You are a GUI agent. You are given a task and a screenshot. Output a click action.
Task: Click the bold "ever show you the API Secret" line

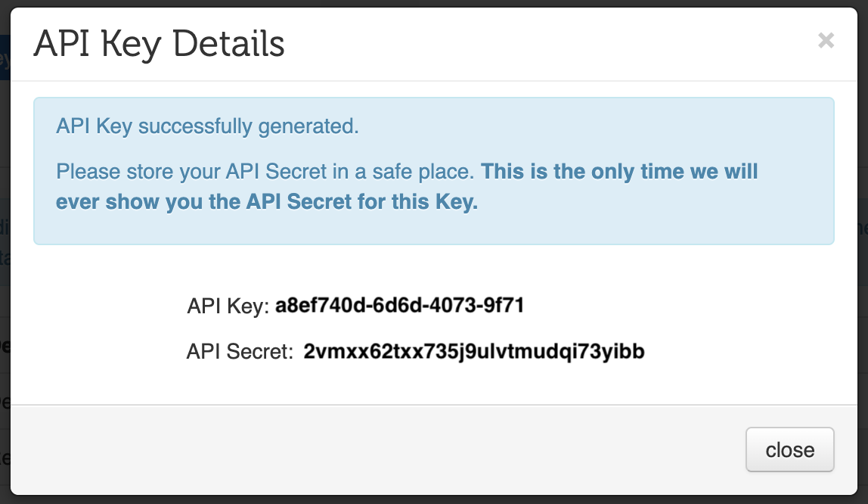click(266, 202)
